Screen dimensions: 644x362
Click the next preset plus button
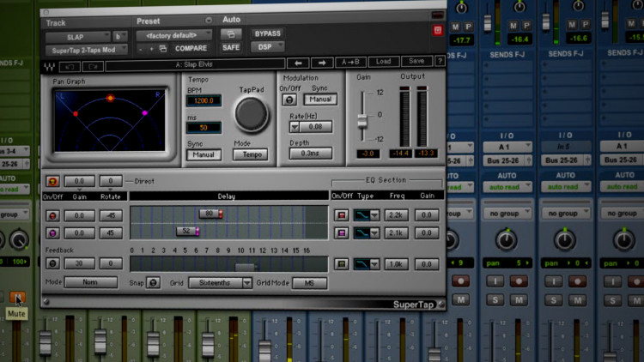coord(151,49)
